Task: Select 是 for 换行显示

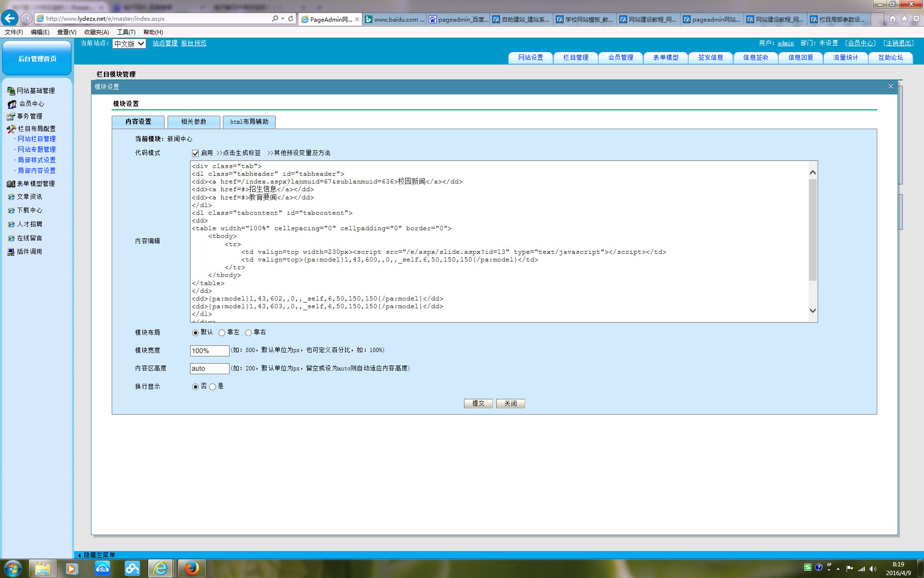Action: tap(212, 387)
